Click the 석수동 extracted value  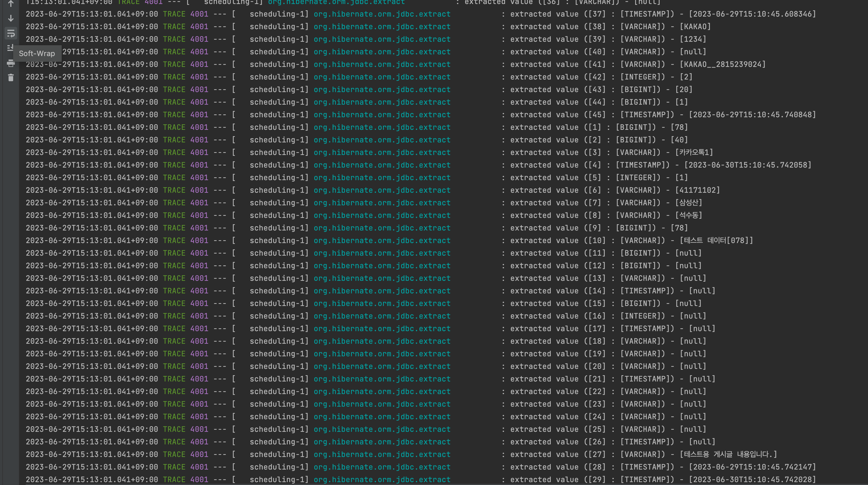689,215
